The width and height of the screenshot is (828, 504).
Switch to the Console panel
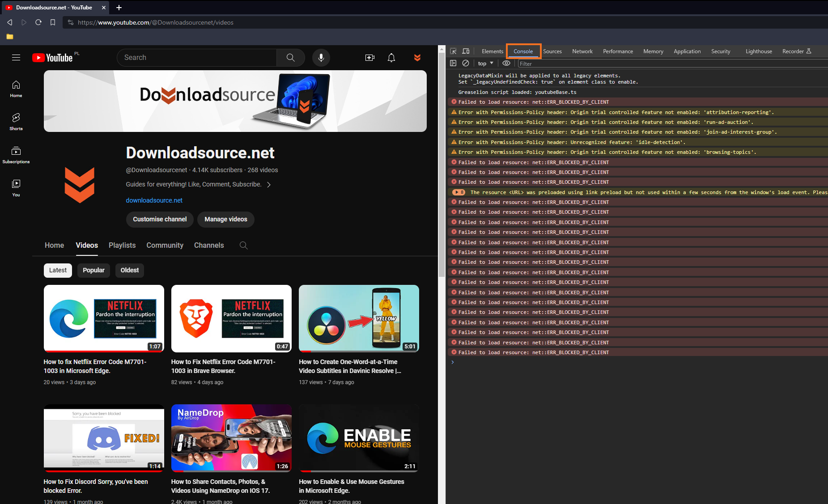tap(523, 51)
